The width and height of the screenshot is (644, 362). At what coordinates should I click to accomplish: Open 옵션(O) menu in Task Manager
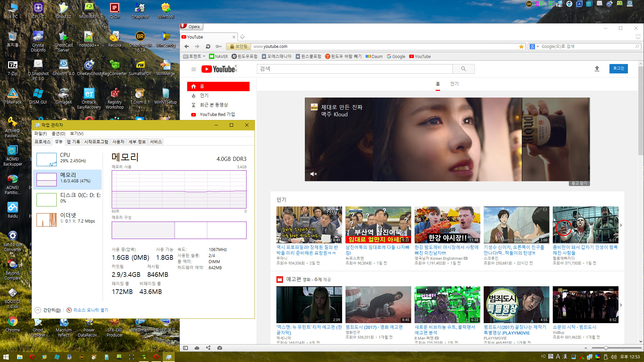point(58,133)
